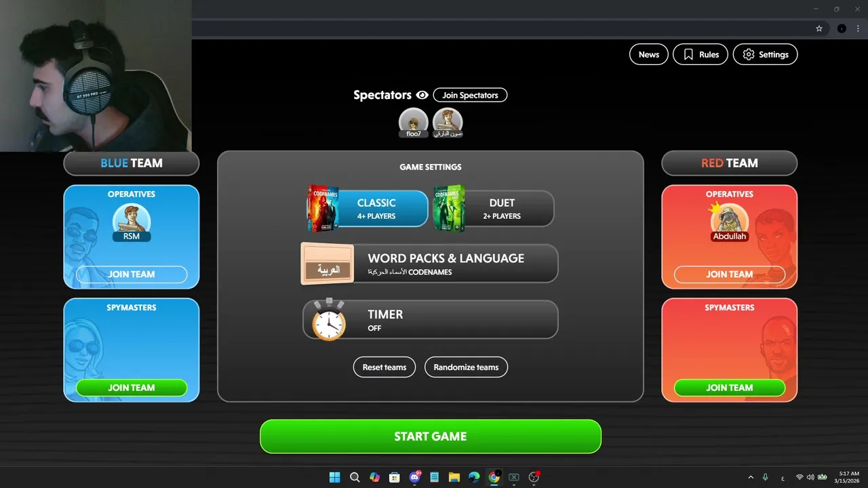The height and width of the screenshot is (488, 868).
Task: Click the Classic Codenames box image
Action: pos(323,208)
